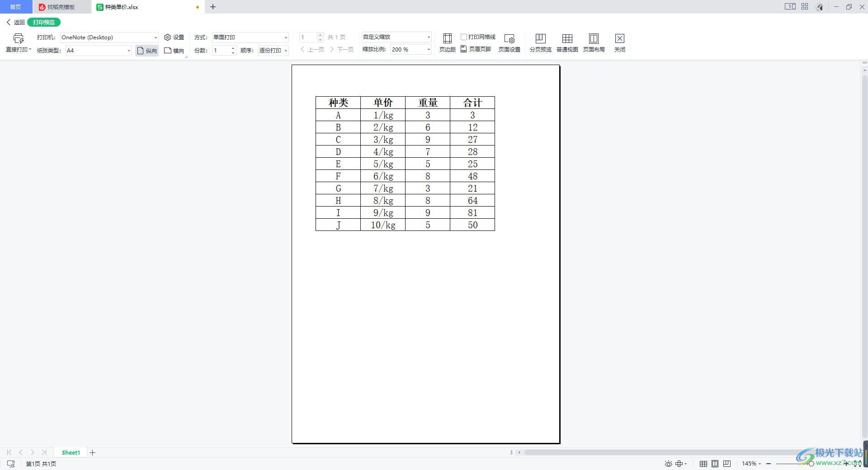Screen dimensions: 868x470
Task: Expand the direct print (直接打印) dropdown arrow
Action: tap(30, 49)
